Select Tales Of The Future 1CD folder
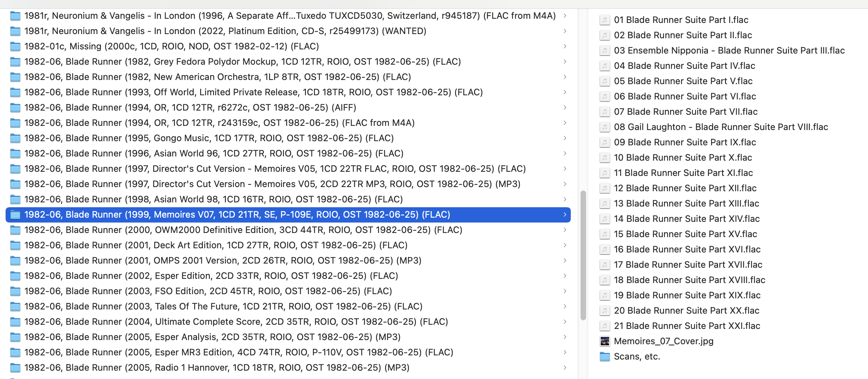This screenshot has height=379, width=868. pos(223,306)
